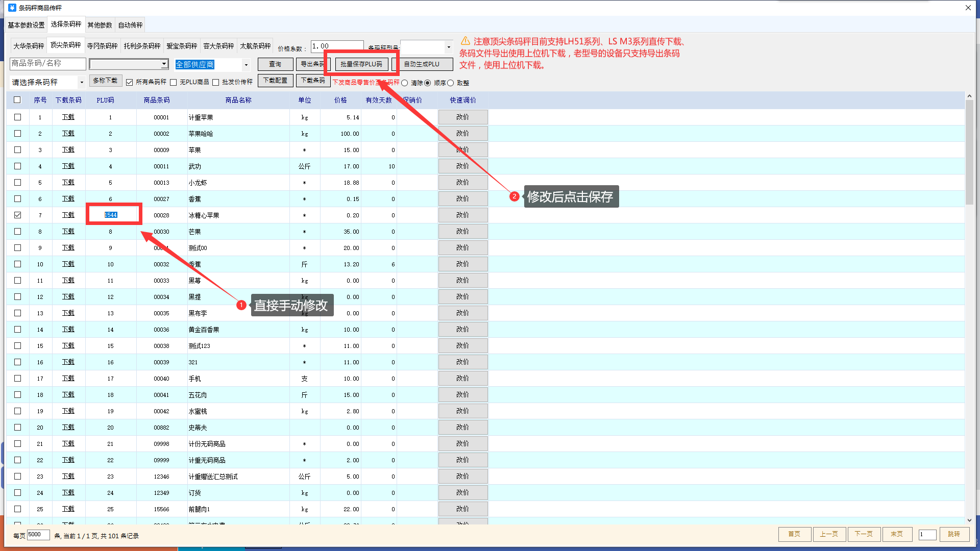The height and width of the screenshot is (551, 980).
Task: Check the 批发价传秤 option
Action: coord(216,82)
